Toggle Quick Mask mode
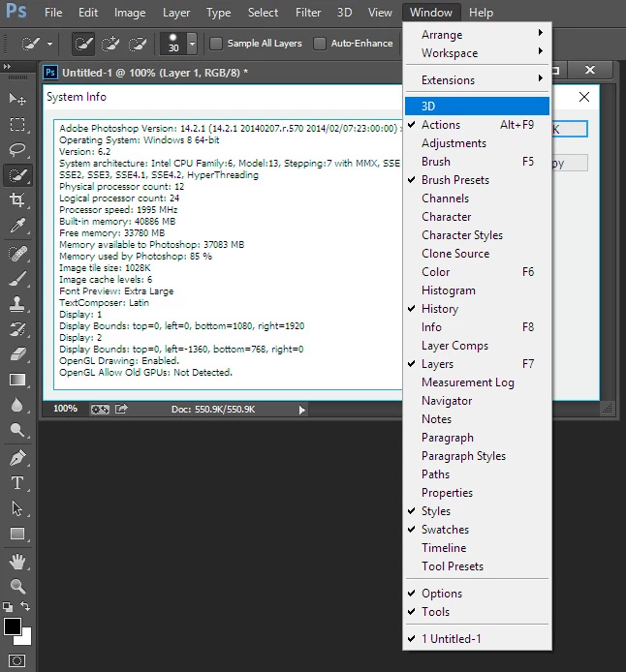This screenshot has height=672, width=626. [x=17, y=660]
